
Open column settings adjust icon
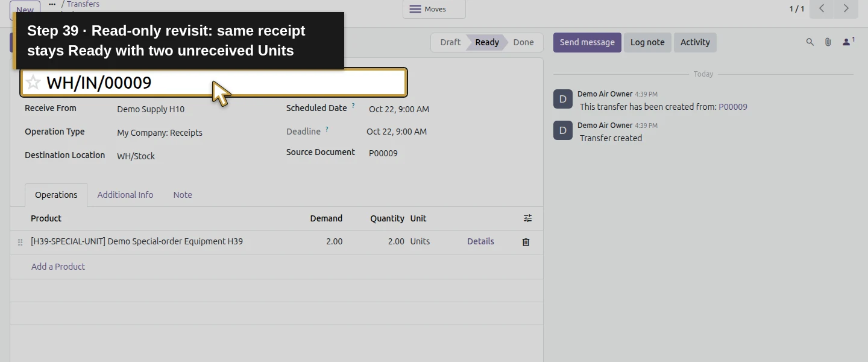528,218
